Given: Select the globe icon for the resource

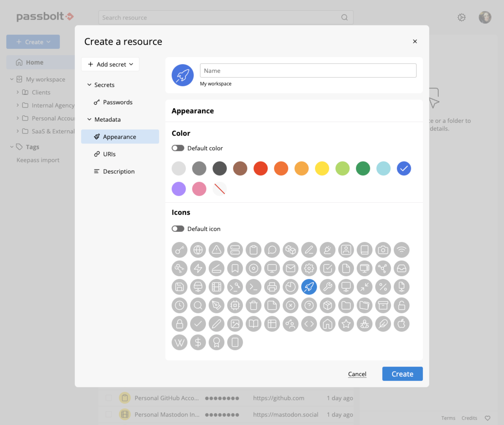Looking at the screenshot, I should [x=198, y=250].
